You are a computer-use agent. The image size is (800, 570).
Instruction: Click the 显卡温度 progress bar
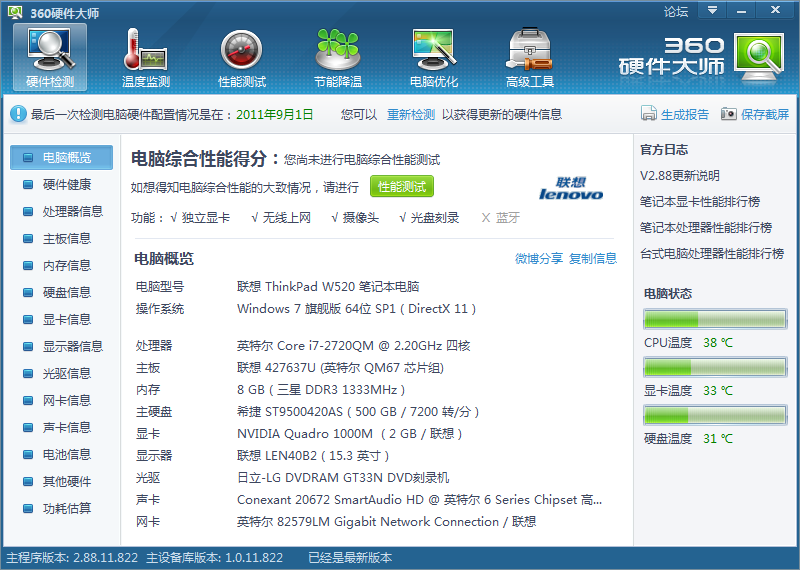pyautogui.click(x=715, y=367)
